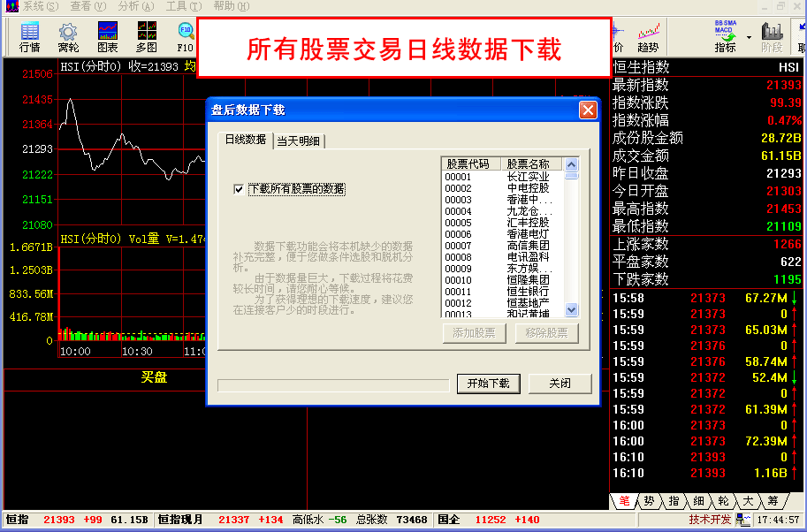807x532 pixels.
Task: Open the 行情 quotes toolbar icon
Action: coord(30,36)
